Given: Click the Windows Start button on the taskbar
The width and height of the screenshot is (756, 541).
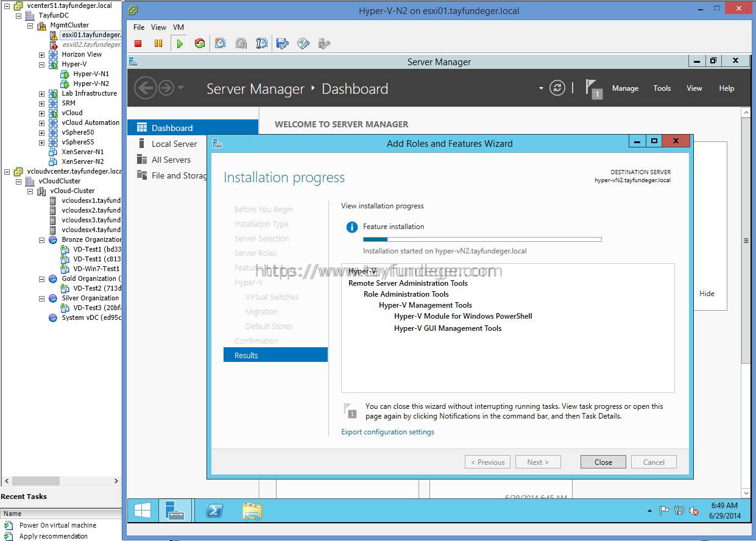Looking at the screenshot, I should [143, 511].
